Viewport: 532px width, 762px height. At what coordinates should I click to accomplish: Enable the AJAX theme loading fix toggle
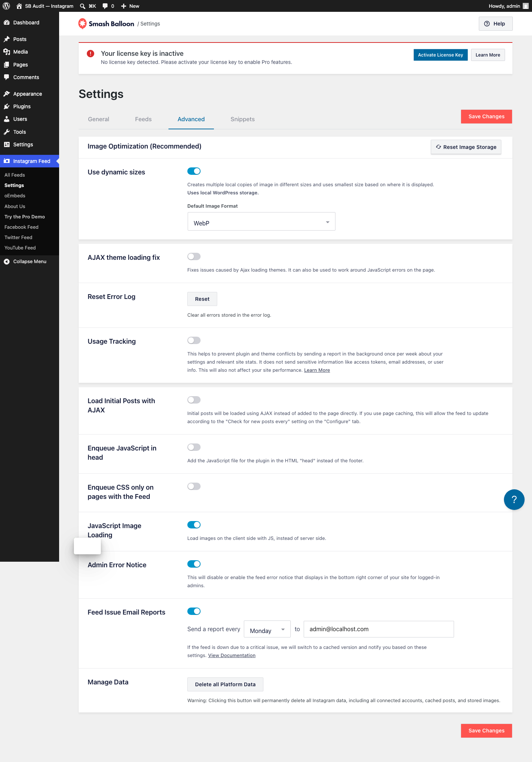point(194,256)
